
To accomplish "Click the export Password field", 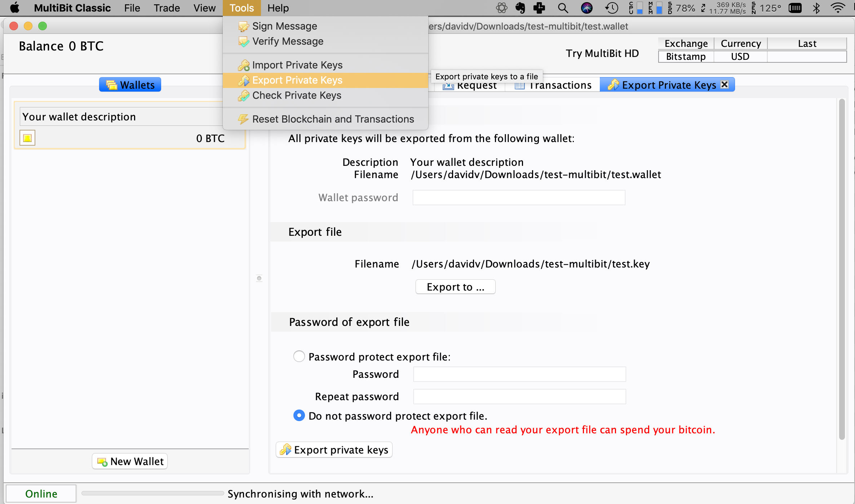I will tap(519, 374).
